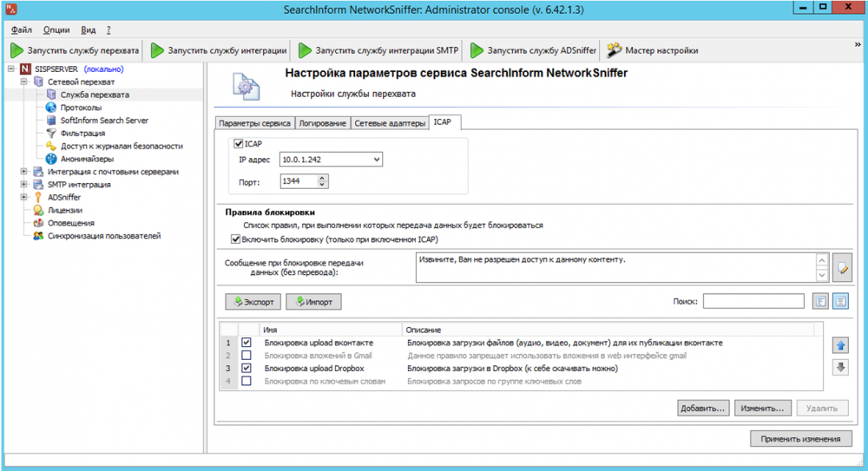Viewport: 868px width, 471px height.
Task: Click the green play icon for Запустить службу перехвата
Action: click(16, 50)
